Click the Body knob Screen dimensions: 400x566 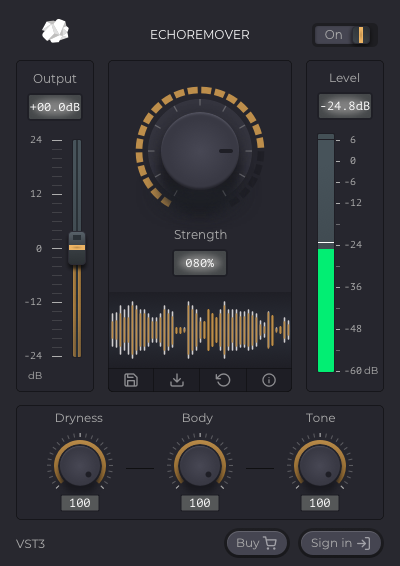200,466
